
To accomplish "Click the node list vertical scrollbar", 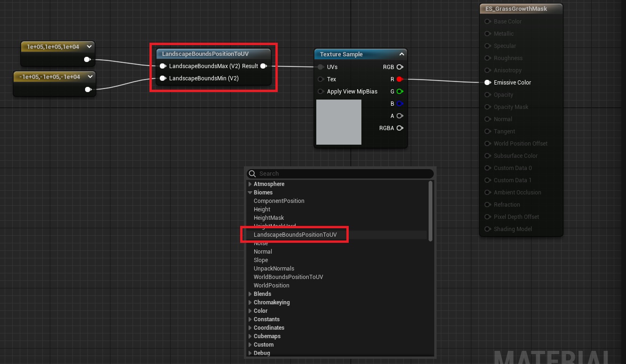I will pos(430,211).
